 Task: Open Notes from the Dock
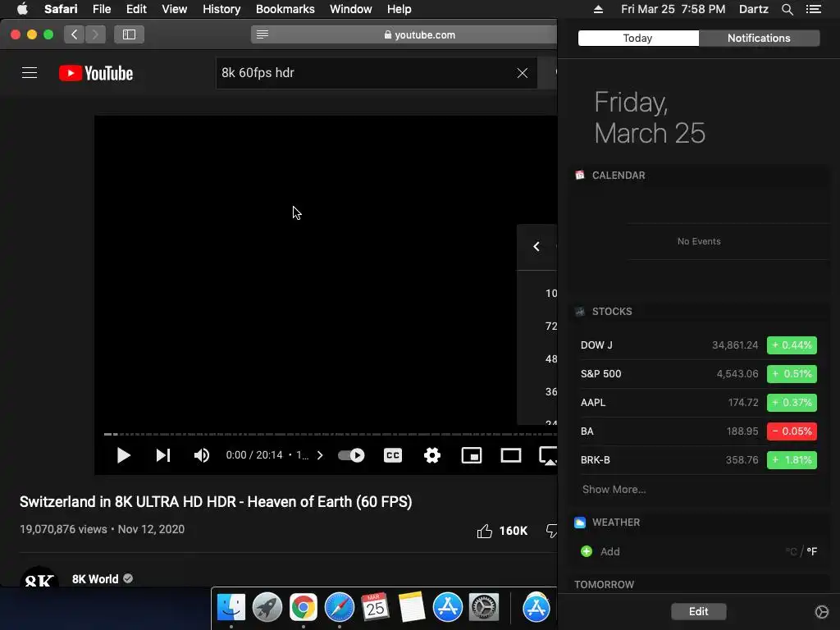pyautogui.click(x=412, y=607)
